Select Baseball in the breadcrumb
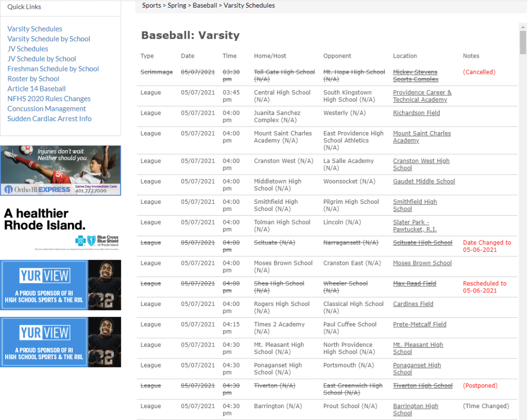The width and height of the screenshot is (528, 420). pyautogui.click(x=205, y=6)
